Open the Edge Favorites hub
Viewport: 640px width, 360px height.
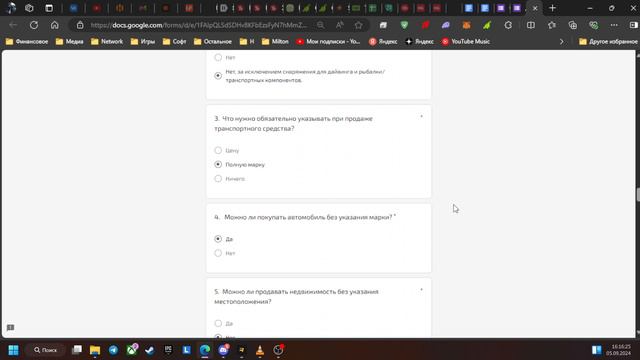tap(552, 25)
